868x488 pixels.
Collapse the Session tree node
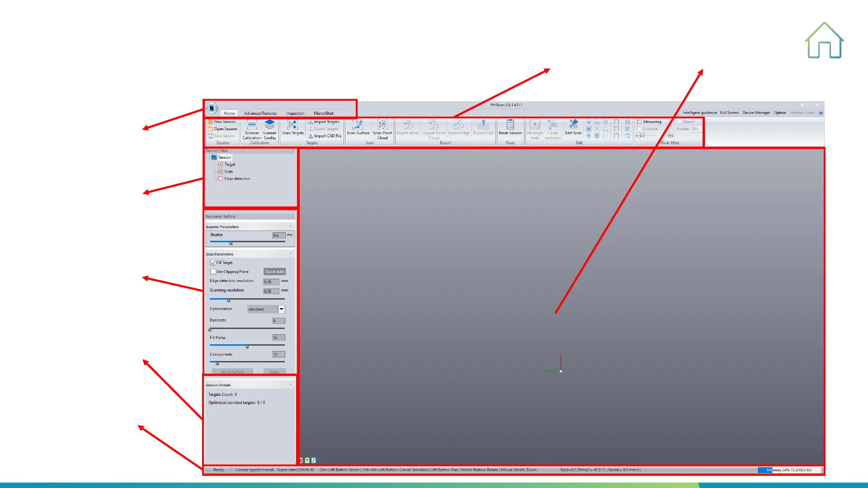pos(208,158)
